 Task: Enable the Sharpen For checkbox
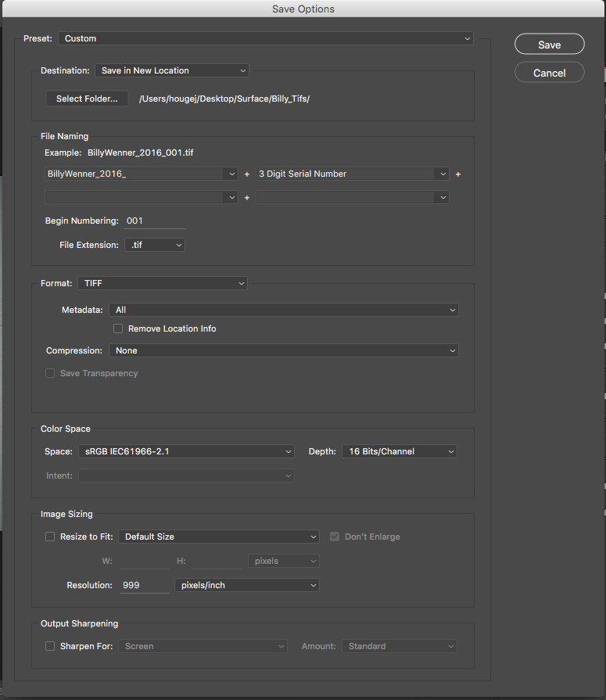[x=50, y=646]
